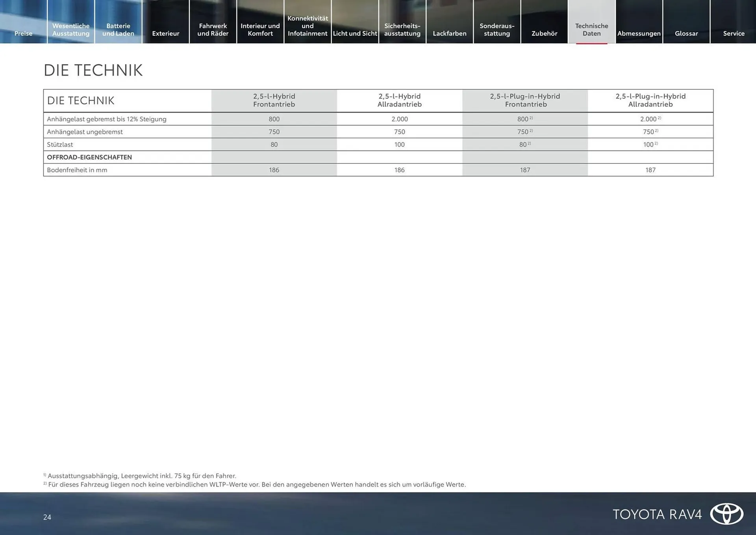
Task: Select the Licht und Sicht tab
Action: click(x=355, y=33)
